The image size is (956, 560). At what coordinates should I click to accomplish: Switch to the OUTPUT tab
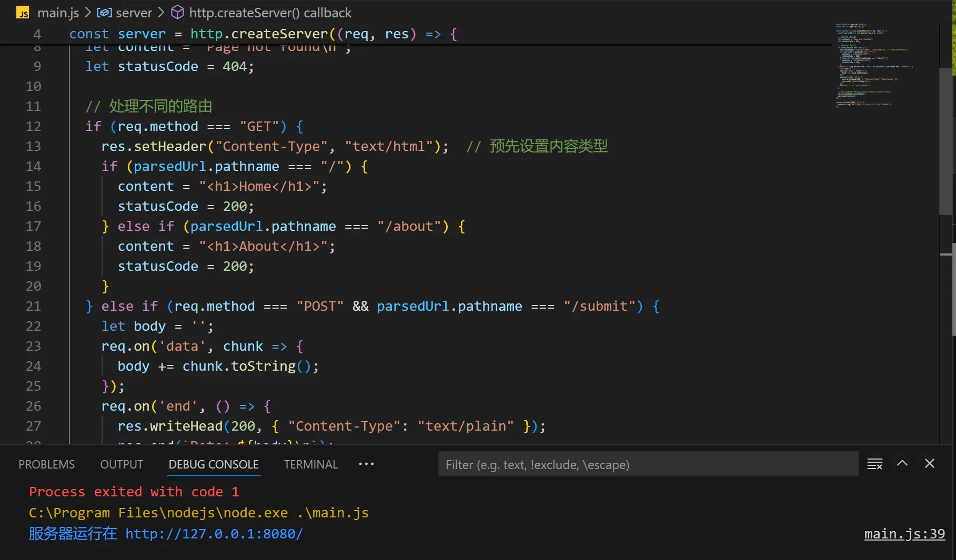(x=122, y=464)
